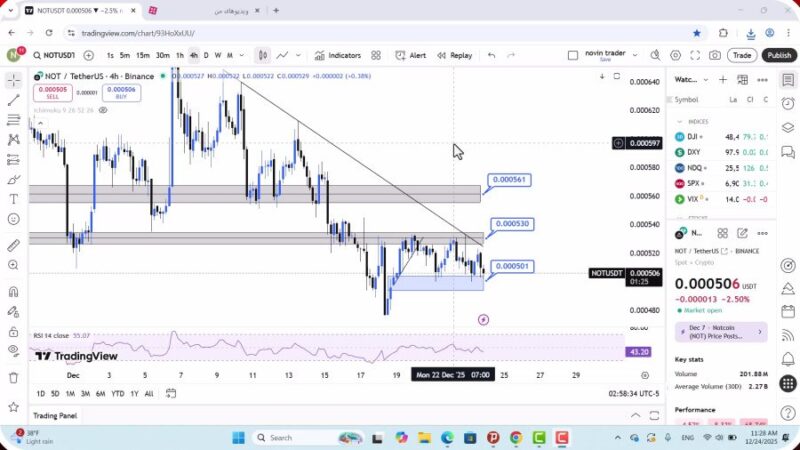Open the emoji icons tool
Screen dimensions: 800x450
14,219
